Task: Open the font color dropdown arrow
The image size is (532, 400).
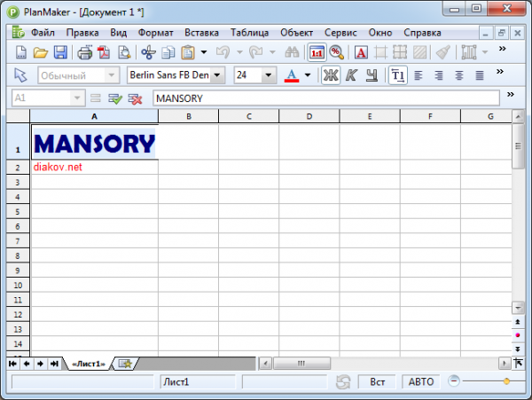Action: [308, 75]
